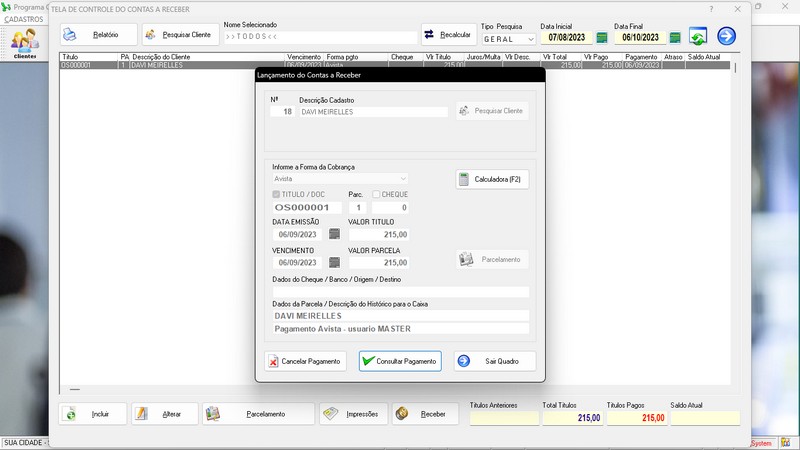Click Consultar Pagamento
The image size is (800, 450).
click(400, 361)
